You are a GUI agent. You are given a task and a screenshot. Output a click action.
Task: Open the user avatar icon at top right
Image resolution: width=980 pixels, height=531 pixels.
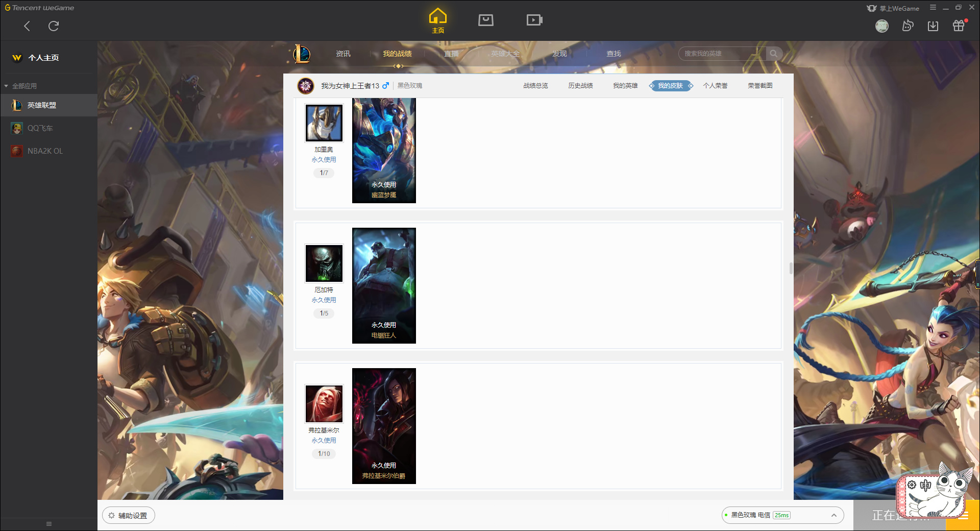(882, 26)
